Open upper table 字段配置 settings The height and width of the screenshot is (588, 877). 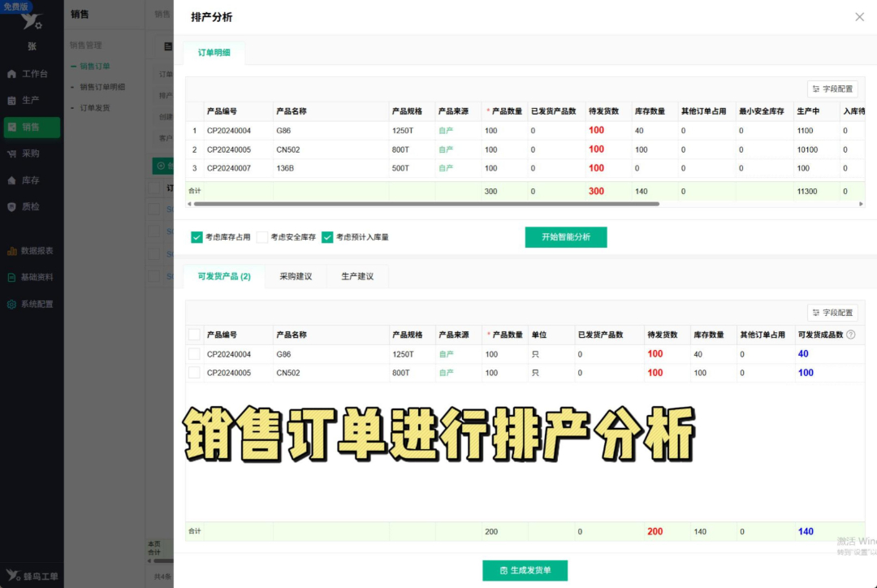tap(832, 89)
